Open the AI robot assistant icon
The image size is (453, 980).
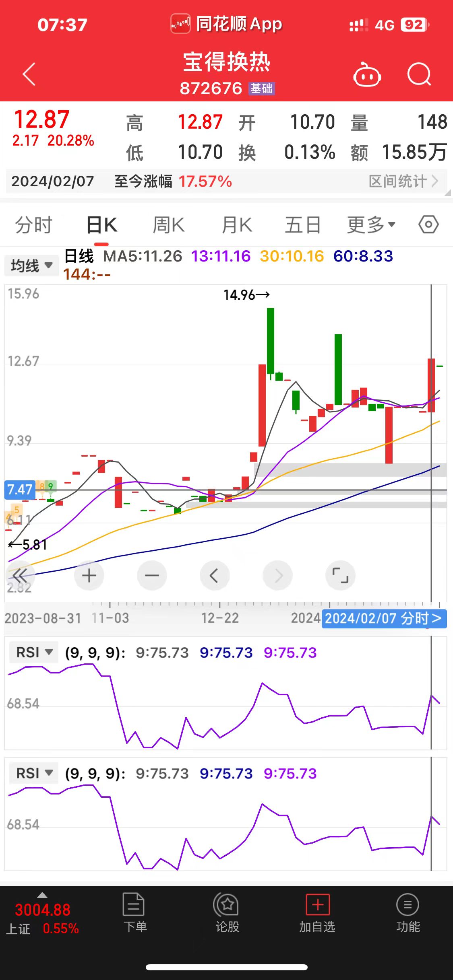pos(367,74)
